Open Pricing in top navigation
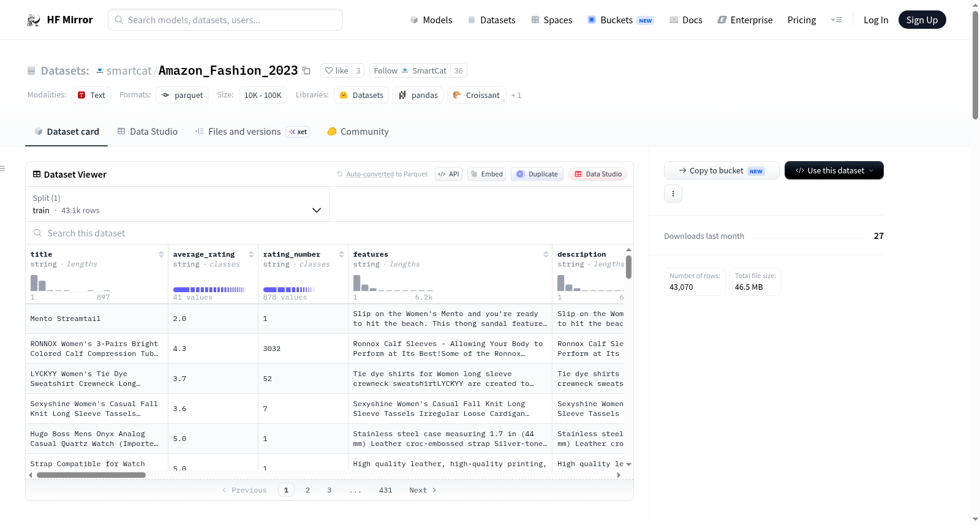 802,20
